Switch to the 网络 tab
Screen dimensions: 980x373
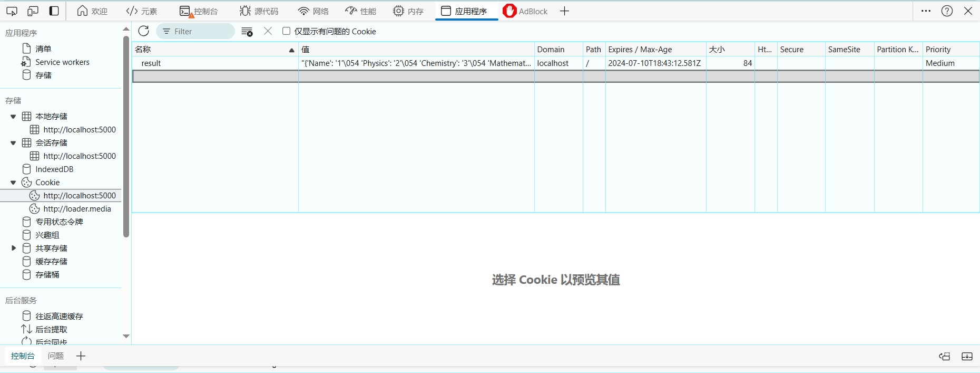(313, 11)
